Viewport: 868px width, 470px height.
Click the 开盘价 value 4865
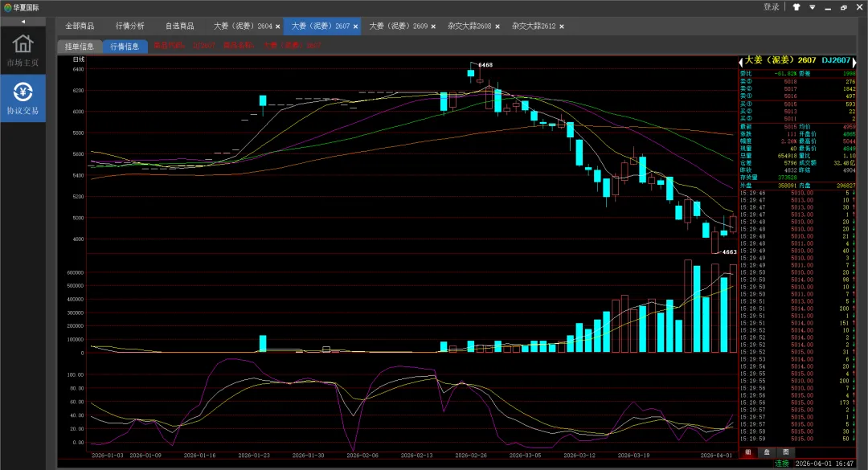(x=850, y=134)
